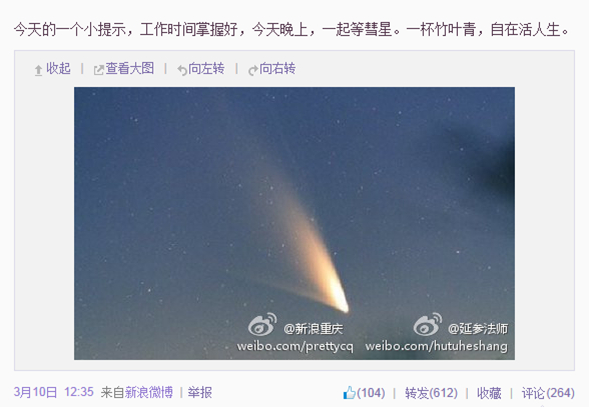The width and height of the screenshot is (589, 407).
Task: Open comments via 评论(264)
Action: (548, 393)
